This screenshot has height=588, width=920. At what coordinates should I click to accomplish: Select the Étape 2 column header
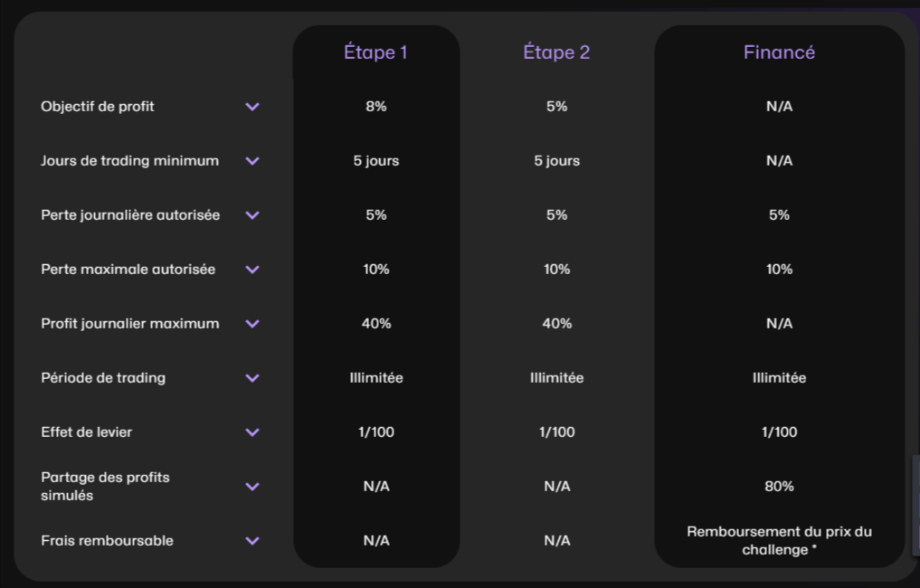555,52
